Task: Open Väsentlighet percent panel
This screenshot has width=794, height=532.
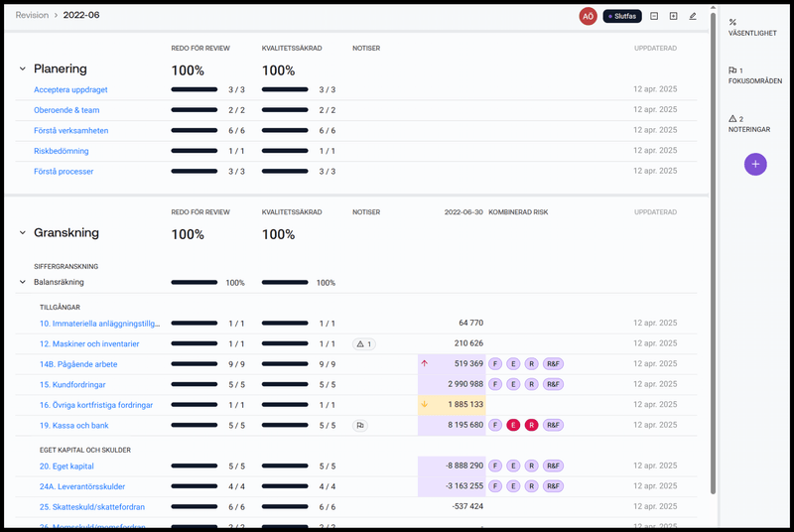Action: click(x=752, y=28)
